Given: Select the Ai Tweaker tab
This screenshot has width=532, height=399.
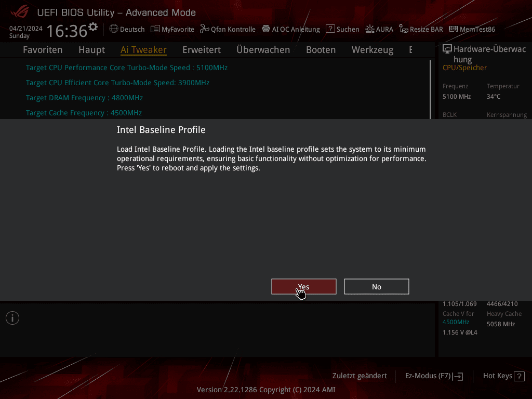Looking at the screenshot, I should 143,50.
